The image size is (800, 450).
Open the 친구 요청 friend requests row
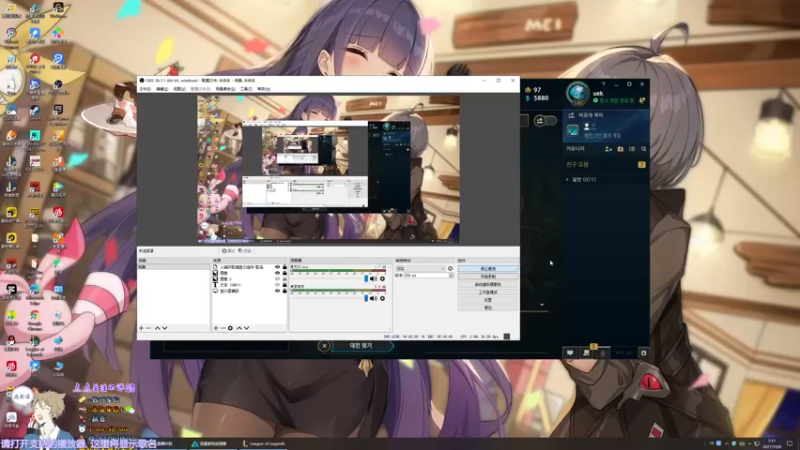pyautogui.click(x=606, y=165)
